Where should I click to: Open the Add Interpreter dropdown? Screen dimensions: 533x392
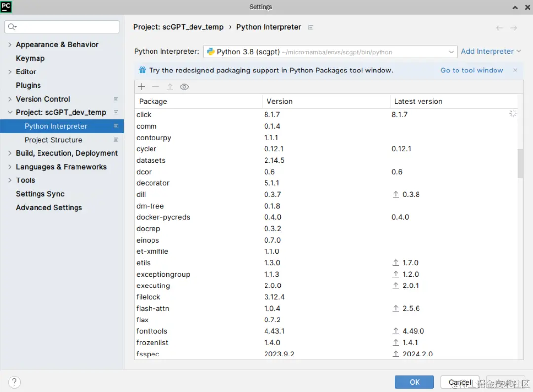point(491,51)
